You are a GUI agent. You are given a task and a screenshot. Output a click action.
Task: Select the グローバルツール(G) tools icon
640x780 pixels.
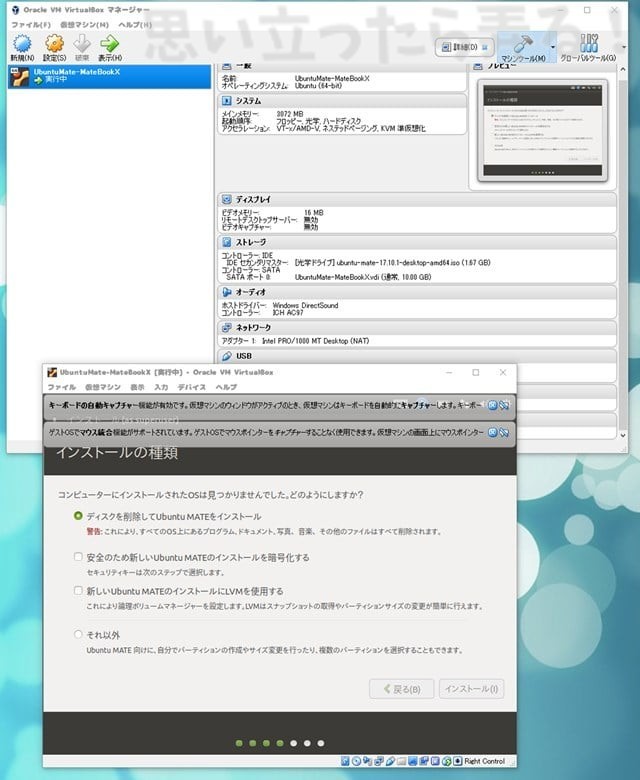588,43
